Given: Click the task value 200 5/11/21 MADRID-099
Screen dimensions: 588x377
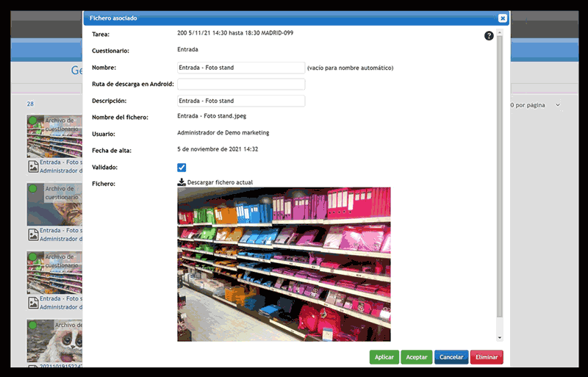Looking at the screenshot, I should pos(235,33).
